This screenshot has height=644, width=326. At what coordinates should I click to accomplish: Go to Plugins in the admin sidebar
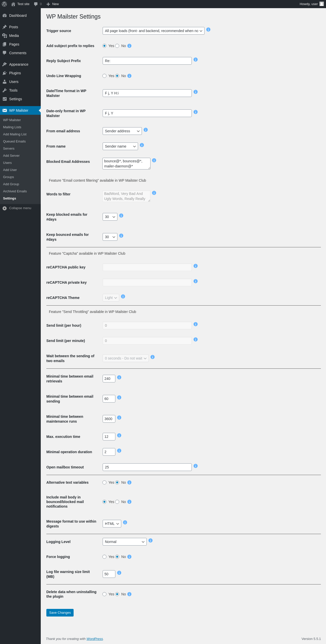15,73
